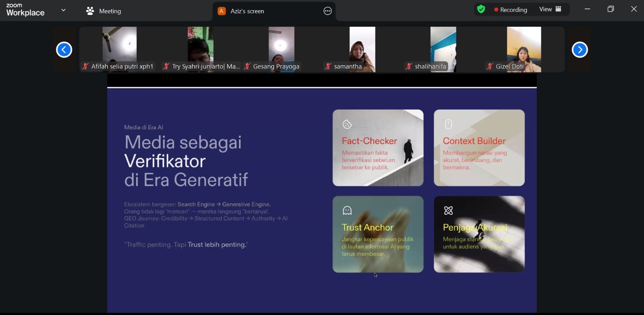Click the "di Era Generatif" heading line
The width and height of the screenshot is (644, 315).
tap(186, 180)
